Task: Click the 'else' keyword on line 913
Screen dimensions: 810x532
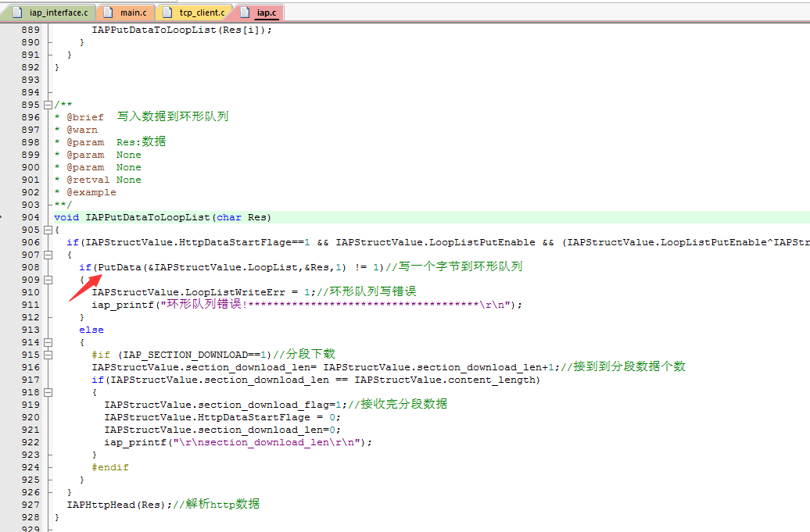Action: (x=91, y=330)
